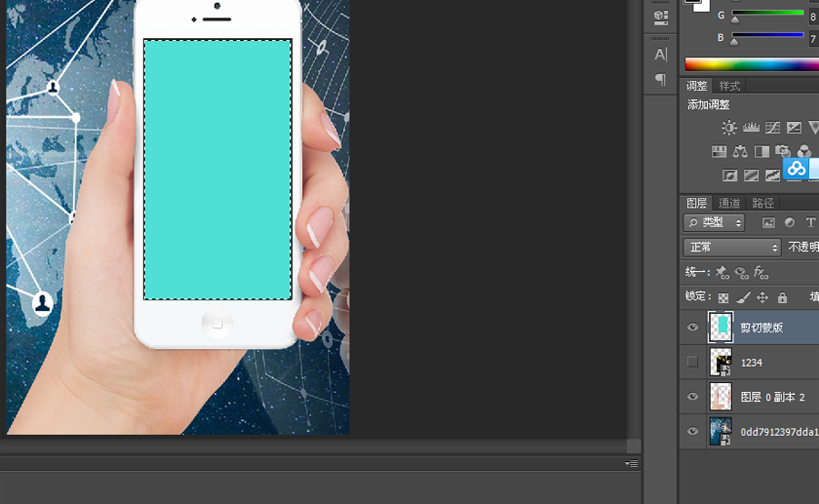The width and height of the screenshot is (819, 504).
Task: Click the 剪切蒙版 layer name
Action: tap(762, 328)
